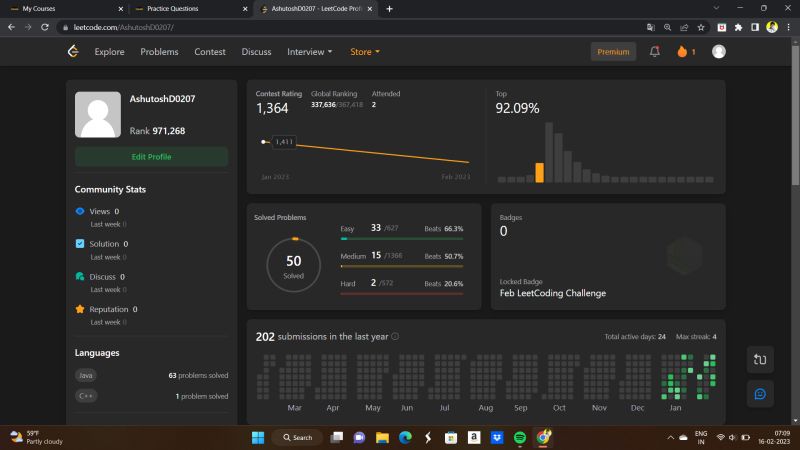
Task: Open the Explore menu
Action: tap(109, 52)
